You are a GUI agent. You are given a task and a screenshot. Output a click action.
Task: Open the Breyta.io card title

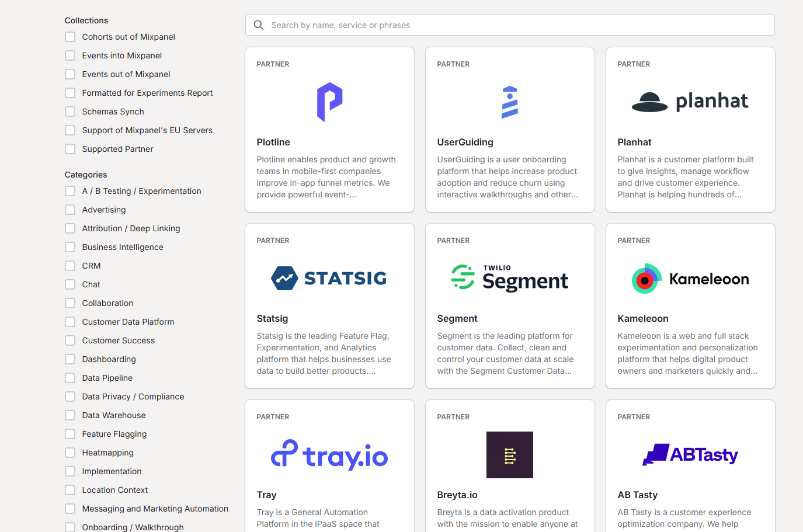click(x=457, y=495)
